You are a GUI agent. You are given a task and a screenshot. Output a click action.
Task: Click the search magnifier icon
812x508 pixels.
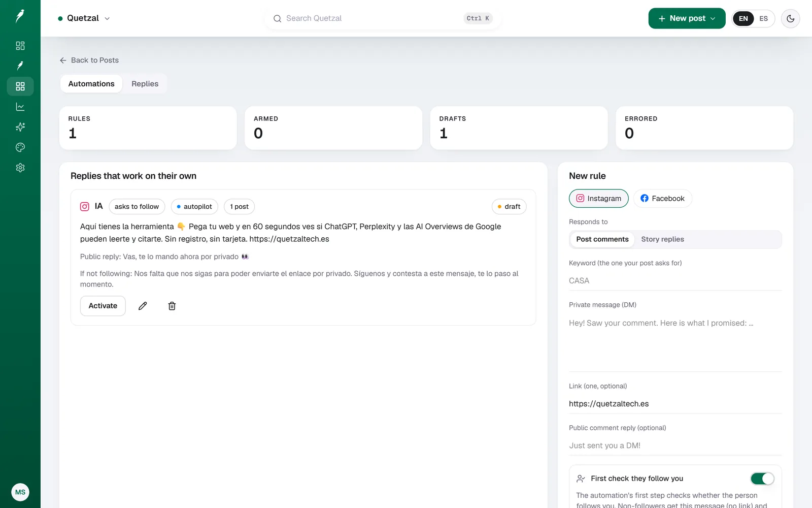[277, 18]
